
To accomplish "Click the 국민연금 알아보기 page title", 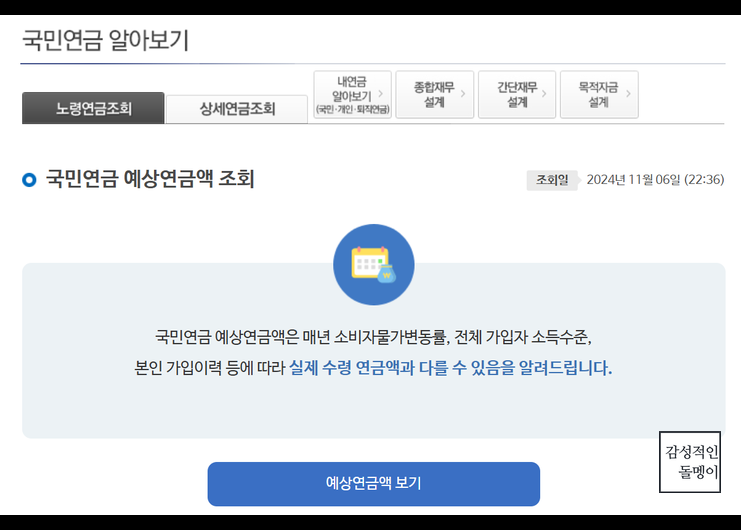I will tap(105, 40).
